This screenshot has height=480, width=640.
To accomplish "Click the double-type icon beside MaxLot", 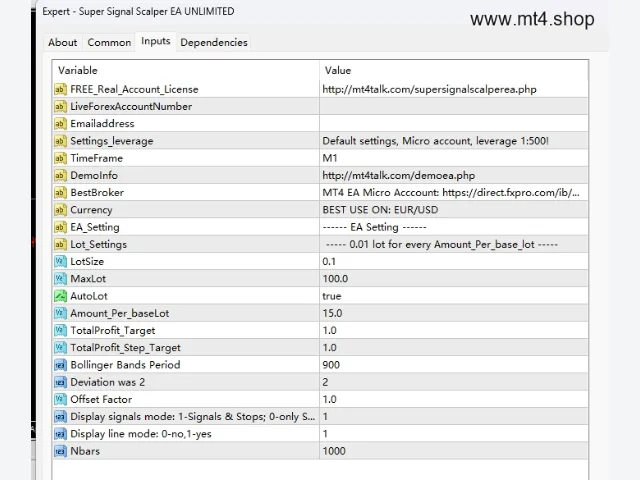I will pos(60,278).
